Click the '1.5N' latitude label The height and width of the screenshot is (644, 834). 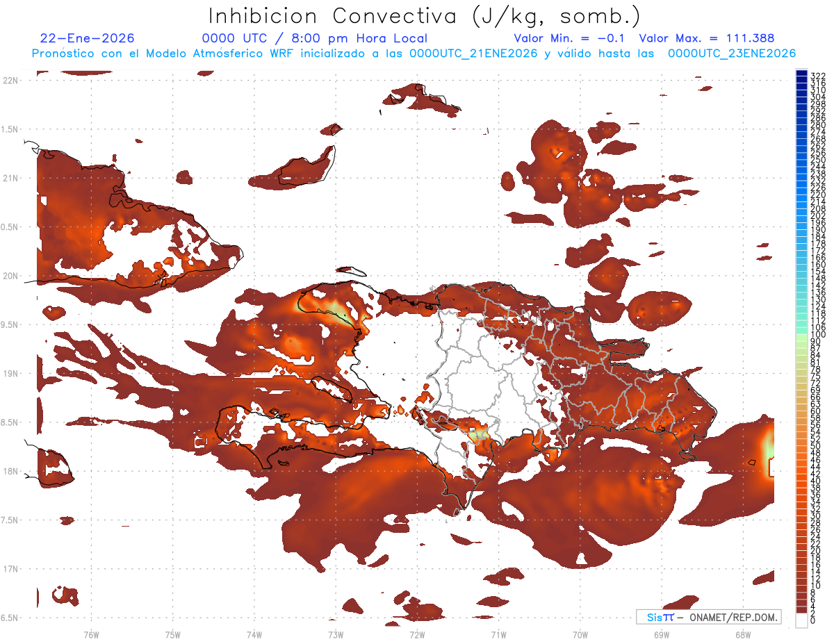tap(10, 129)
